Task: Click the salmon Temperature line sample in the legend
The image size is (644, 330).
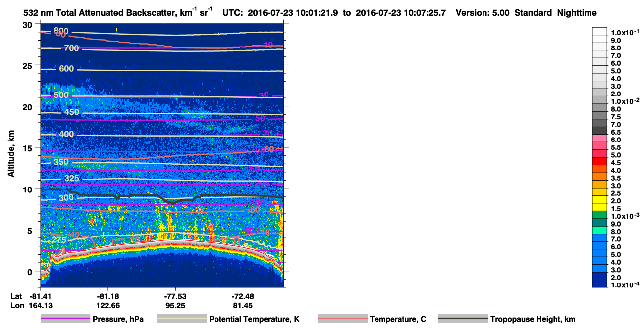Action: point(342,319)
